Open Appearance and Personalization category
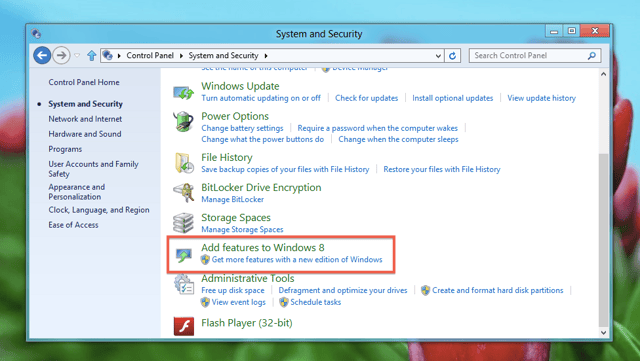The image size is (640, 361). point(76,192)
